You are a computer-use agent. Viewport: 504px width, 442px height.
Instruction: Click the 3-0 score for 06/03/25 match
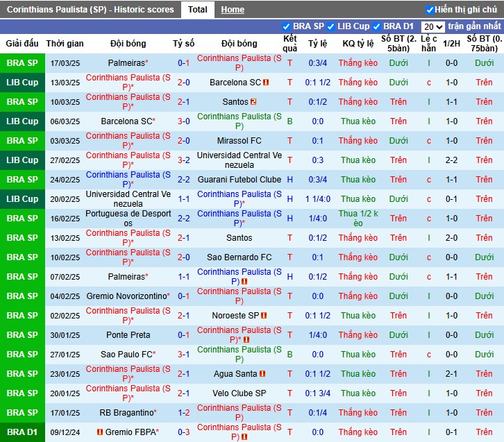click(183, 121)
